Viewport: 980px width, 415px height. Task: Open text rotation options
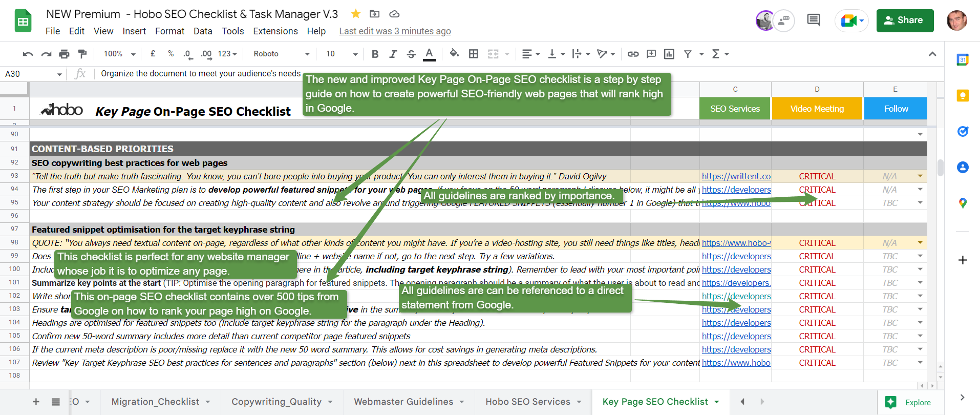pyautogui.click(x=606, y=54)
